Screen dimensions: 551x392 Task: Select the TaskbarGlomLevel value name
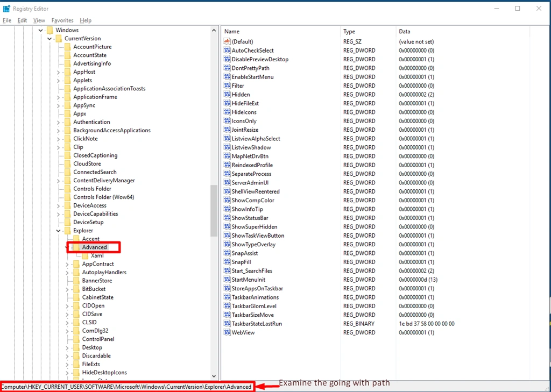pos(254,307)
